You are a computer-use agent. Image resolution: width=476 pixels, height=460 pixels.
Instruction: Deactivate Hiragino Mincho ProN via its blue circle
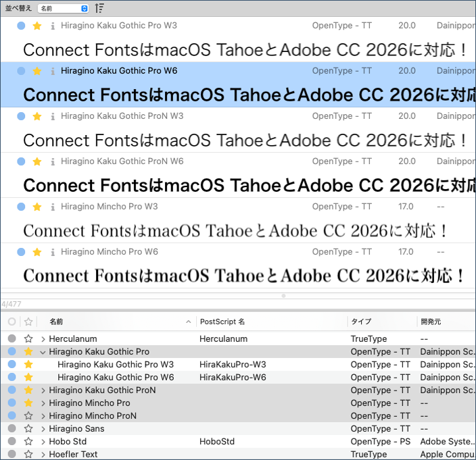pyautogui.click(x=11, y=416)
